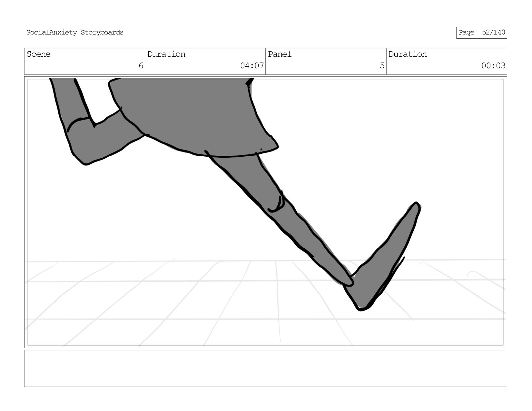Click the 'Panel' header label
The image size is (532, 411).
280,54
